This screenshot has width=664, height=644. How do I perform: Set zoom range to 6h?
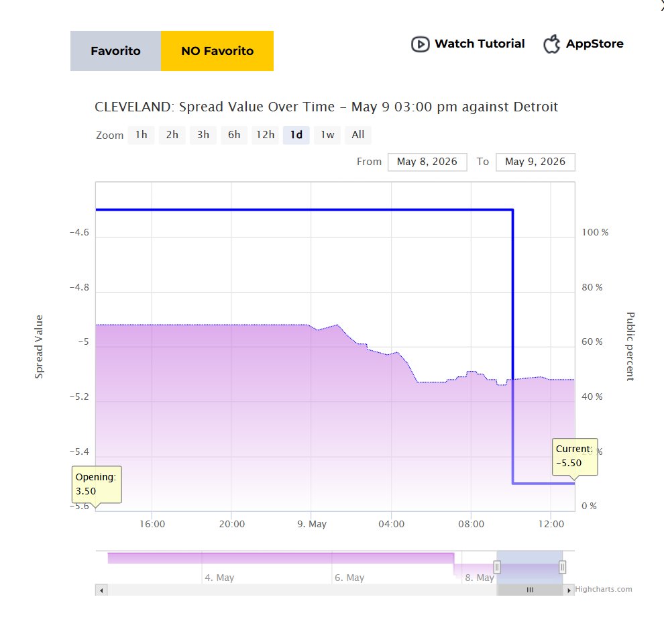(234, 135)
